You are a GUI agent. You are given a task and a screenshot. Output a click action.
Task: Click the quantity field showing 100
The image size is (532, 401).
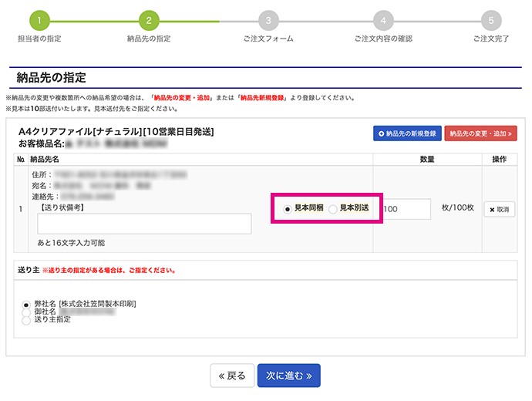tap(406, 209)
